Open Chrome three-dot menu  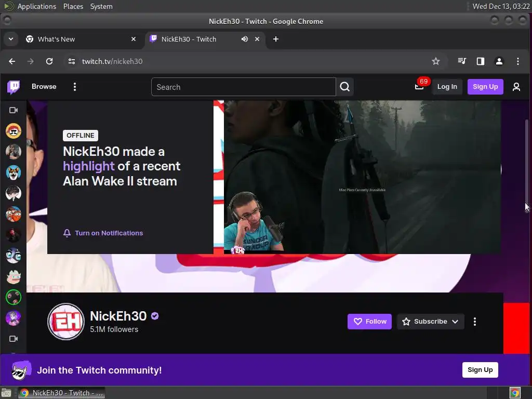518,61
